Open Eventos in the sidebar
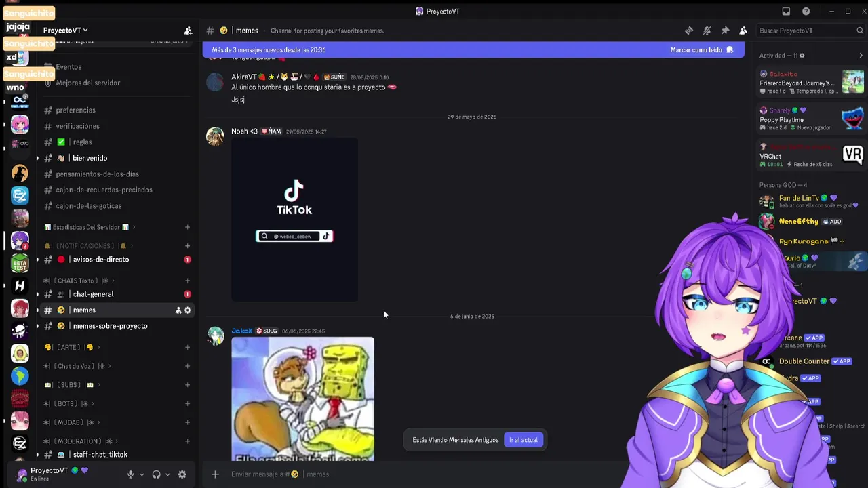The image size is (868, 488). 68,67
